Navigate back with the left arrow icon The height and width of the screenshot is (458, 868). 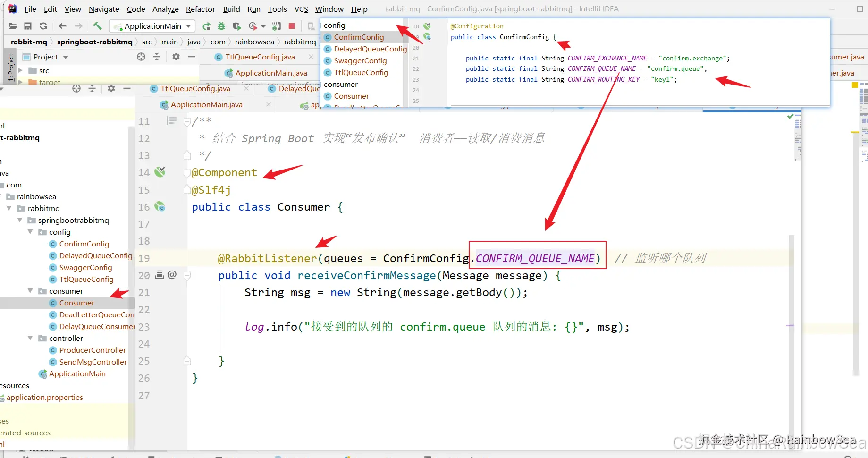click(x=62, y=26)
